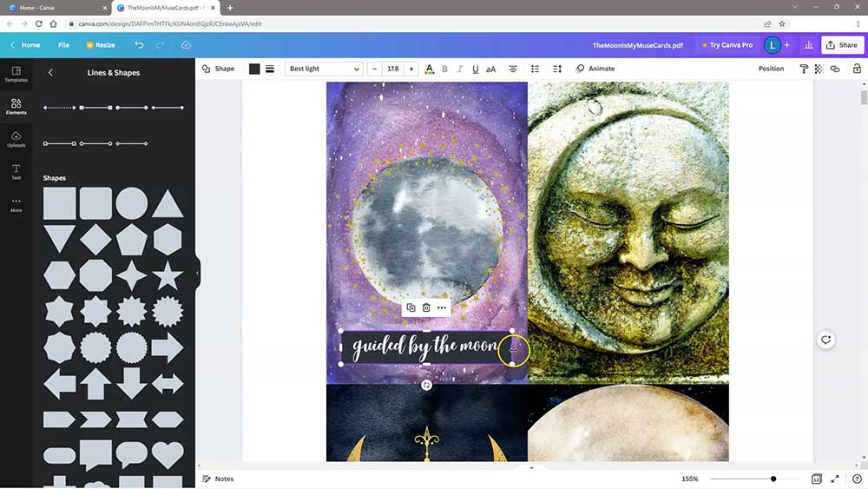Expand the pages drawer chevron at bottom
The height and width of the screenshot is (489, 868).
point(531,468)
